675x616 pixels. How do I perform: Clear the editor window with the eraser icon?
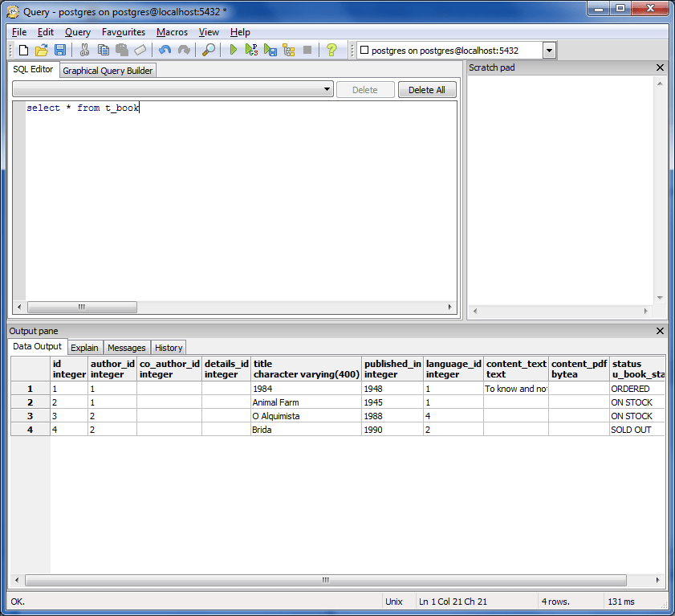click(x=140, y=50)
